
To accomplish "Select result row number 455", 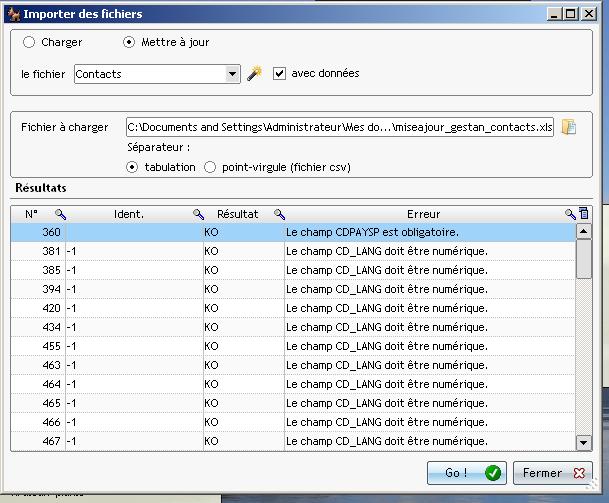I will (293, 346).
